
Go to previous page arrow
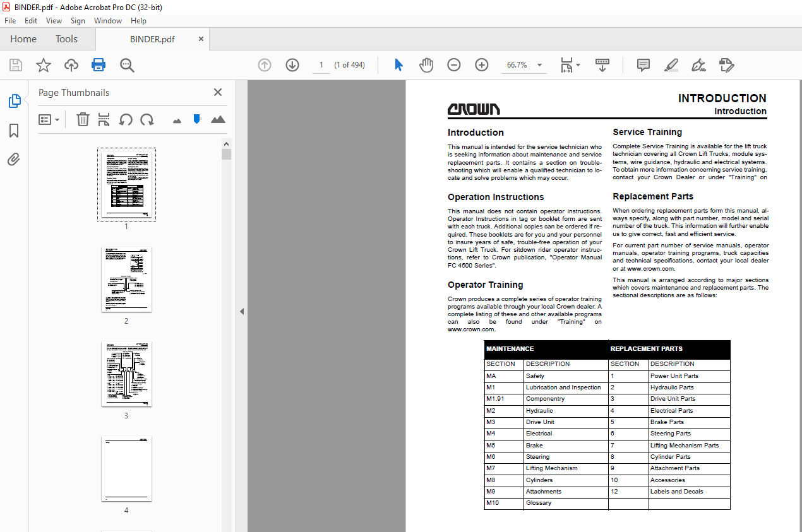tap(265, 65)
